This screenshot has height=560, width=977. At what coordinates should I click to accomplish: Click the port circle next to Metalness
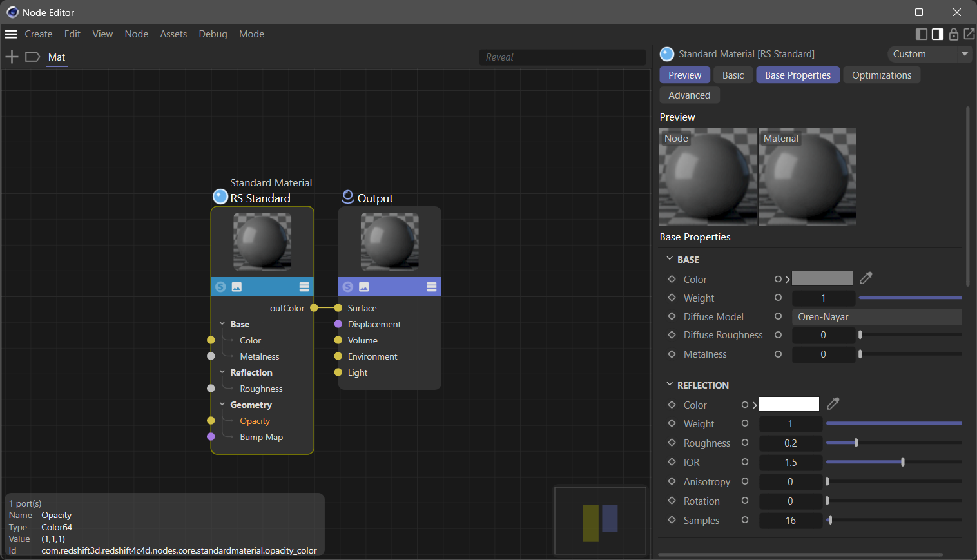(x=778, y=354)
